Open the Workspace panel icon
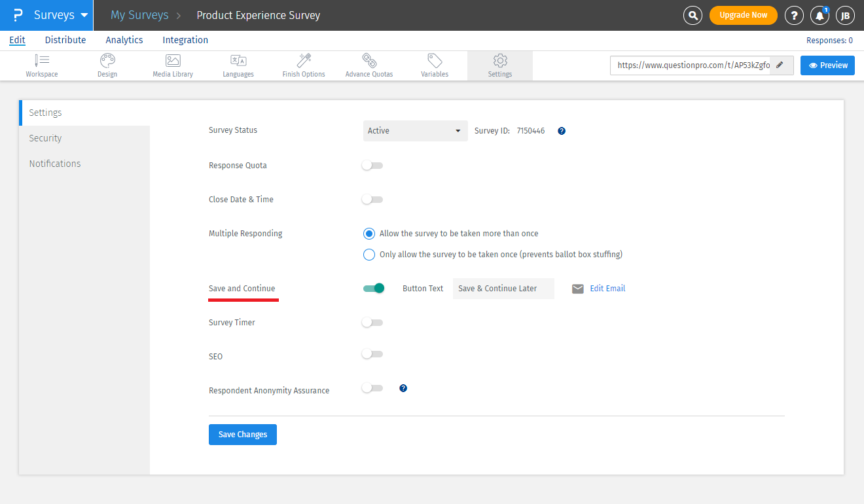Screen dimensions: 864x504 pyautogui.click(x=42, y=60)
